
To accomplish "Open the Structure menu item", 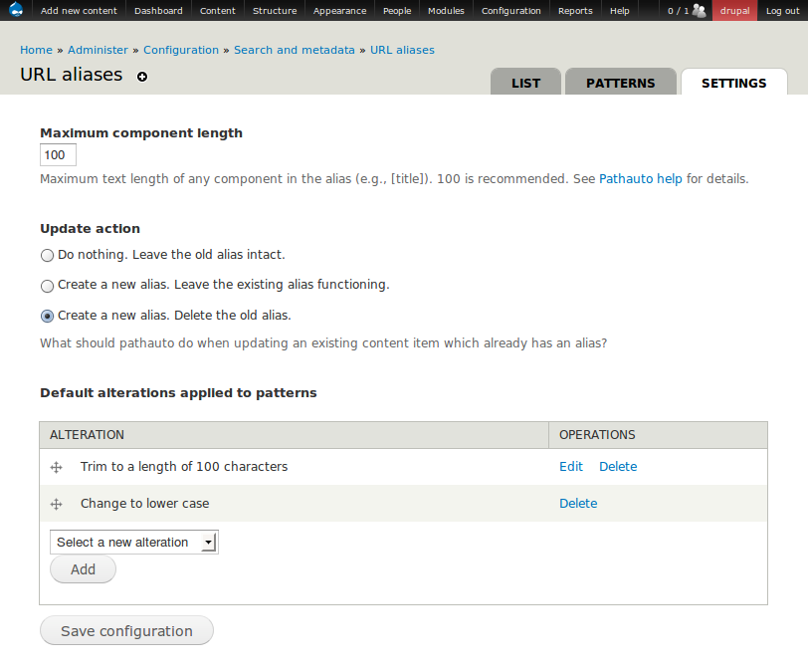I will (x=275, y=10).
